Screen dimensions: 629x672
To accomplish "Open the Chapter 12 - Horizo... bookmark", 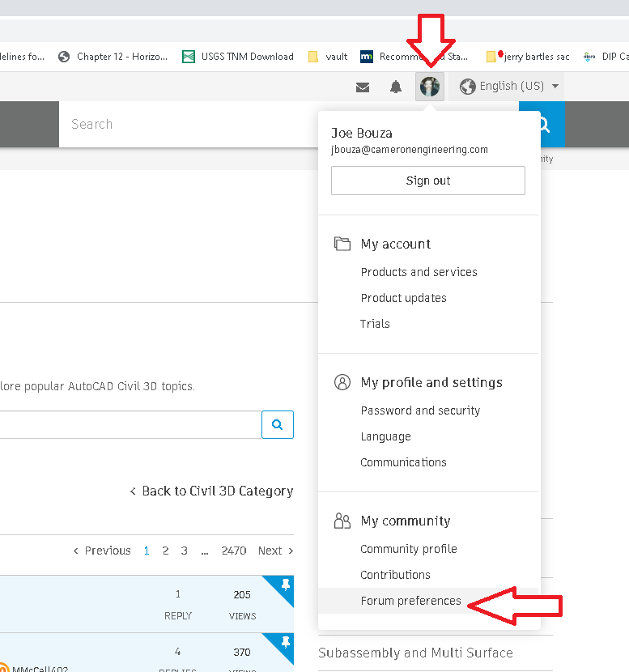I will 113,57.
